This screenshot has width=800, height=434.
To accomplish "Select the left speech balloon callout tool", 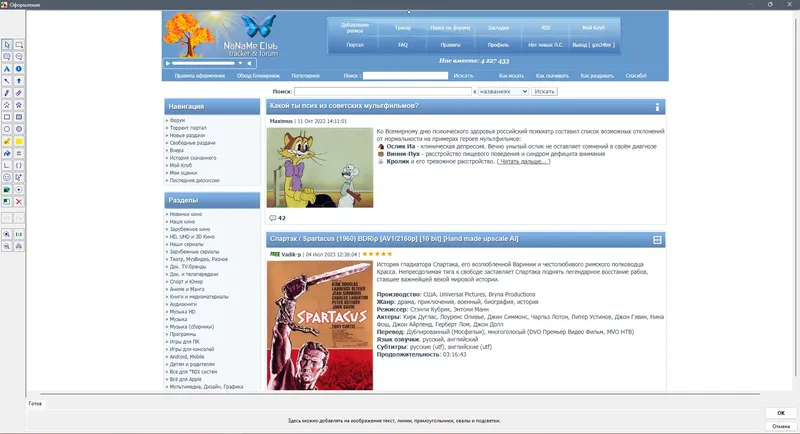I will tap(7, 57).
